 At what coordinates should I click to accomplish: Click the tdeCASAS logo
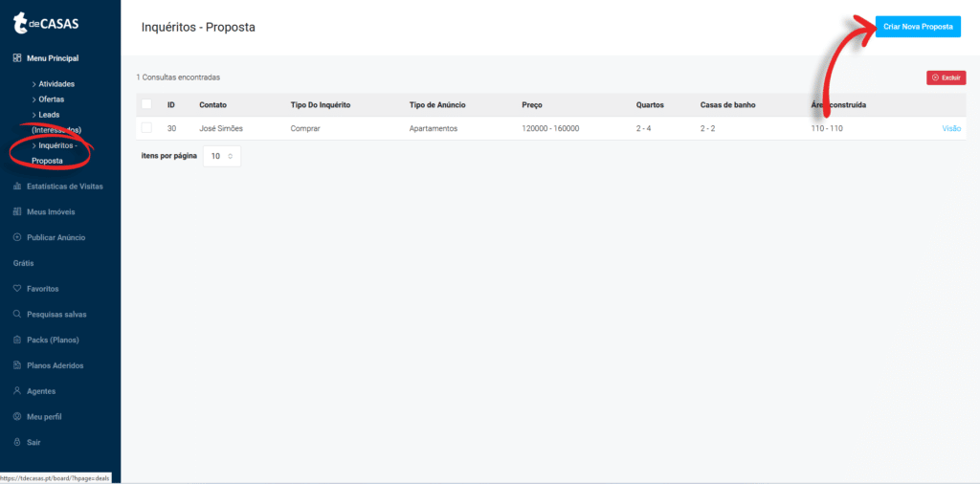tap(46, 24)
